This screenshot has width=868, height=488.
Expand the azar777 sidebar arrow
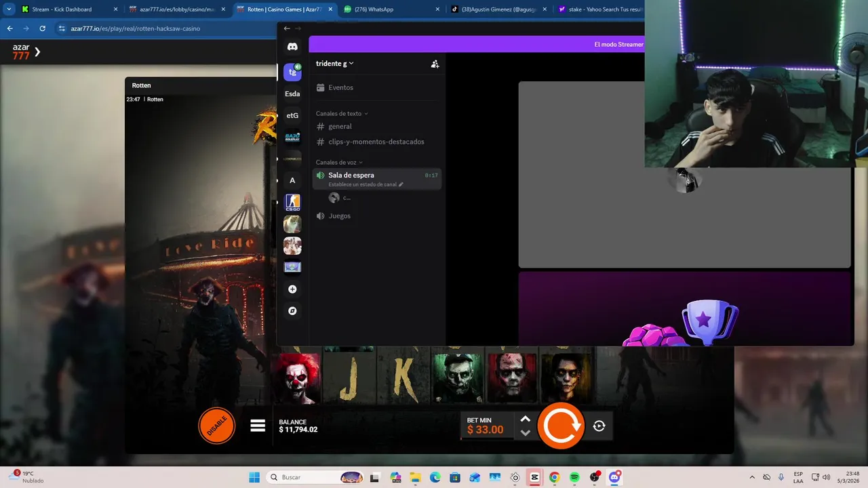(x=37, y=52)
